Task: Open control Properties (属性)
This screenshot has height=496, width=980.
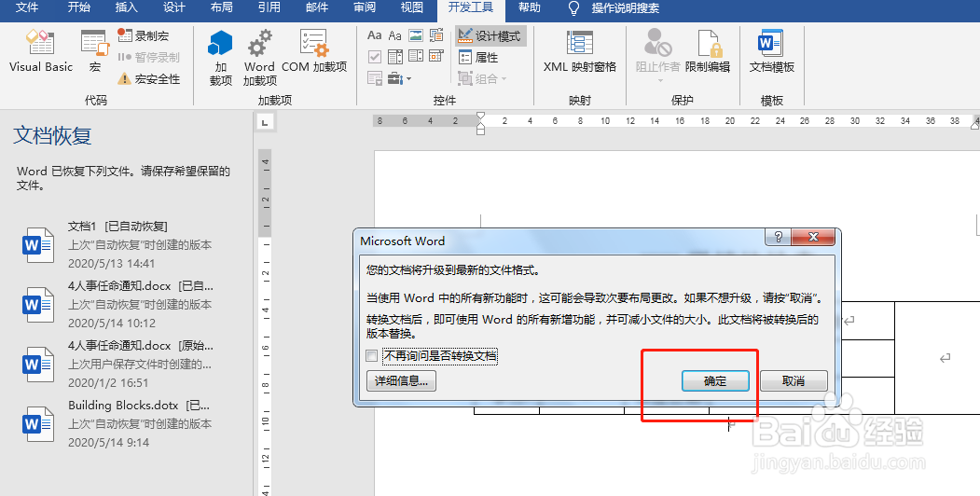Action: 478,58
